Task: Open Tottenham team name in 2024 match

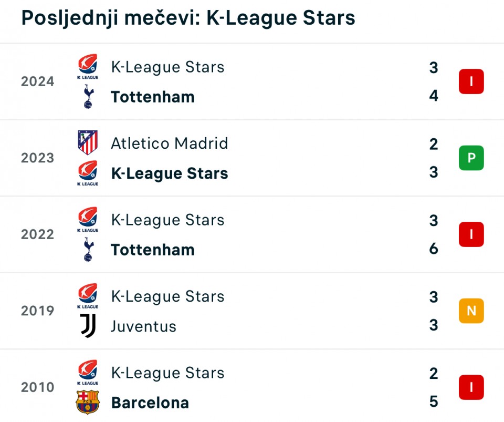Action: click(x=153, y=97)
